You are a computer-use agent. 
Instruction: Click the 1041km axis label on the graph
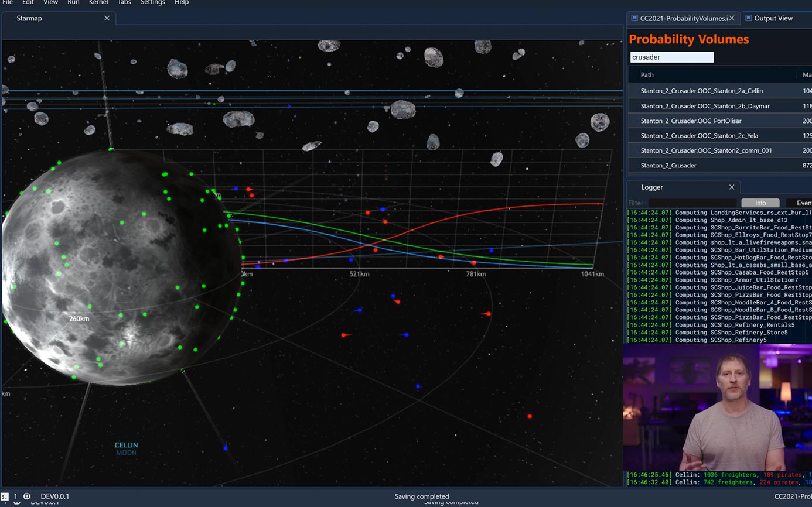[592, 274]
